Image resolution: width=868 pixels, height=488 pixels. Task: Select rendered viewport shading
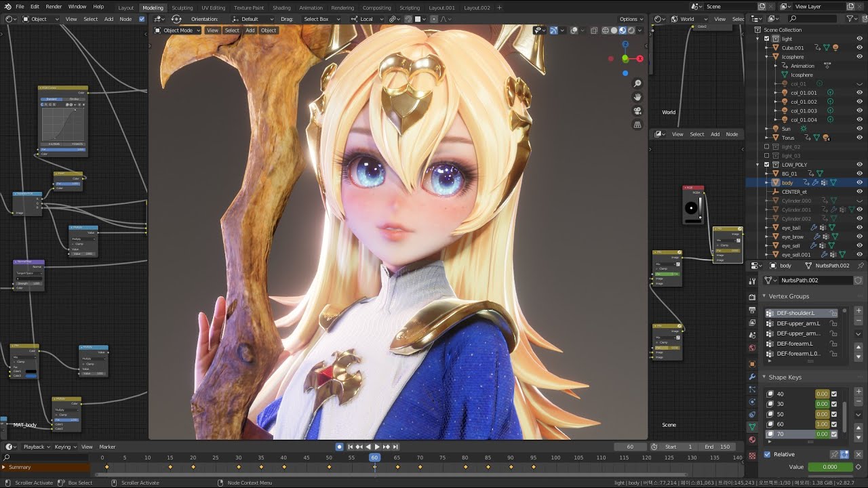click(x=631, y=30)
